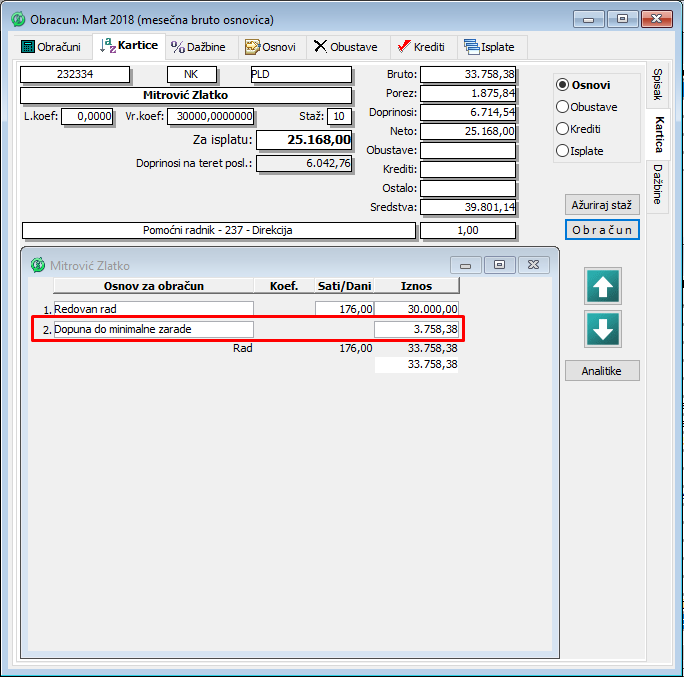Click the Za isplatu amount field
The height and width of the screenshot is (677, 684).
304,140
